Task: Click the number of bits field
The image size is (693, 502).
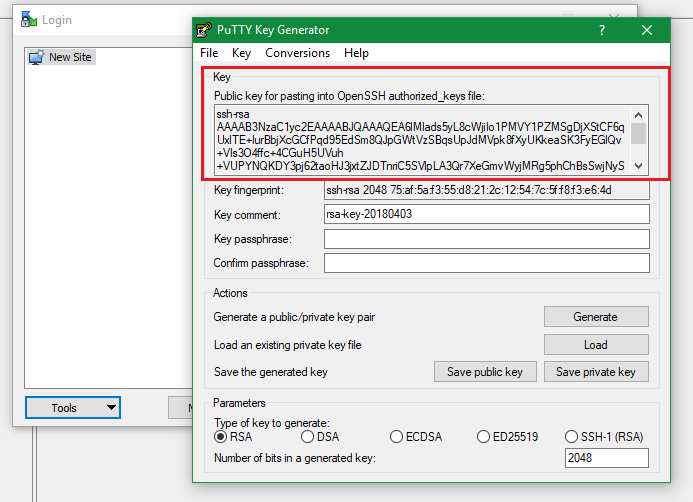Action: click(607, 458)
